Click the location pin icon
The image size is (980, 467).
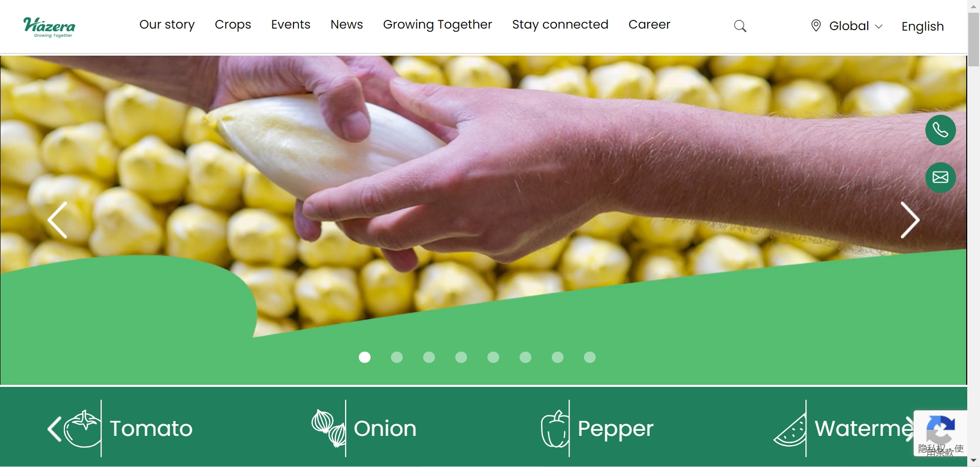pyautogui.click(x=816, y=26)
